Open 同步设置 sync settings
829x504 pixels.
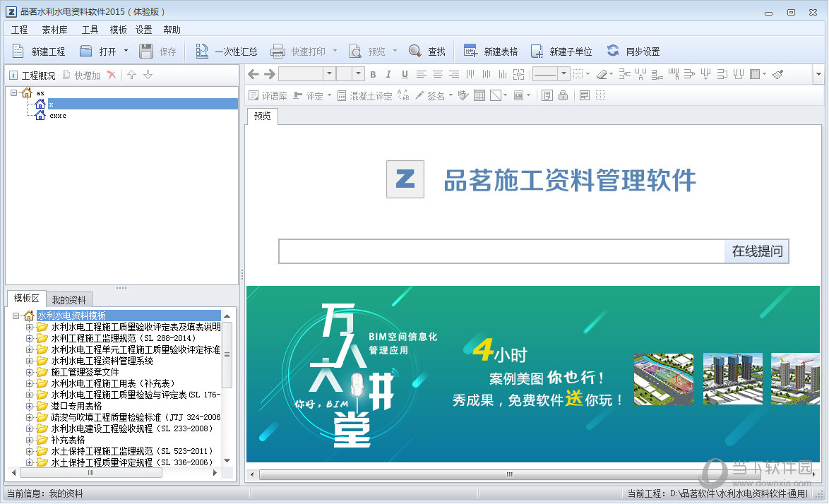pyautogui.click(x=613, y=52)
